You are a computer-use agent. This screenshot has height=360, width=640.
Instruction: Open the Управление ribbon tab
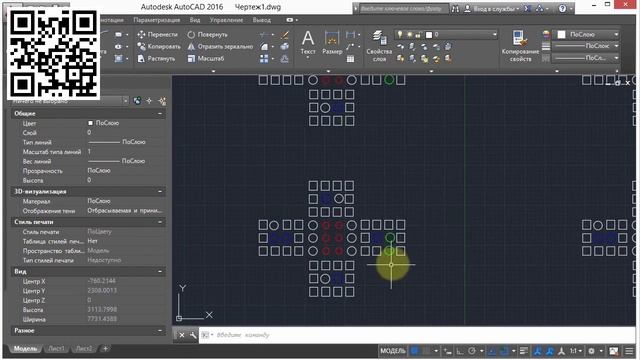[x=226, y=20]
